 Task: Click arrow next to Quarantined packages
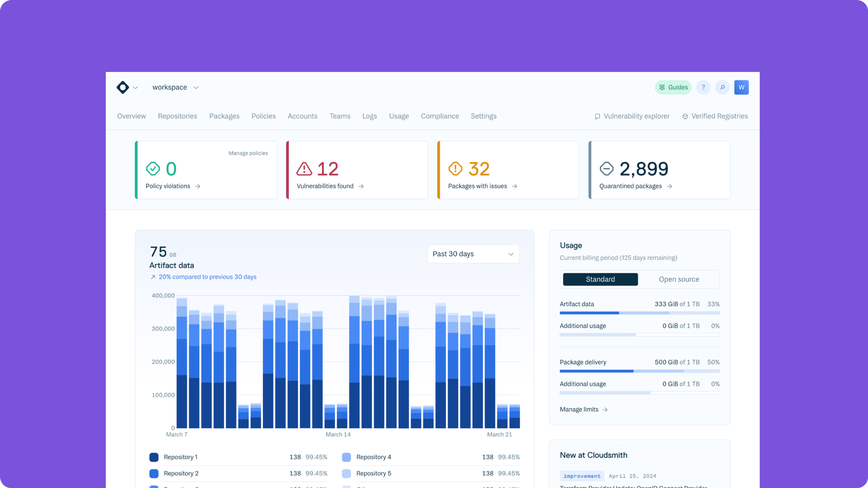click(670, 186)
